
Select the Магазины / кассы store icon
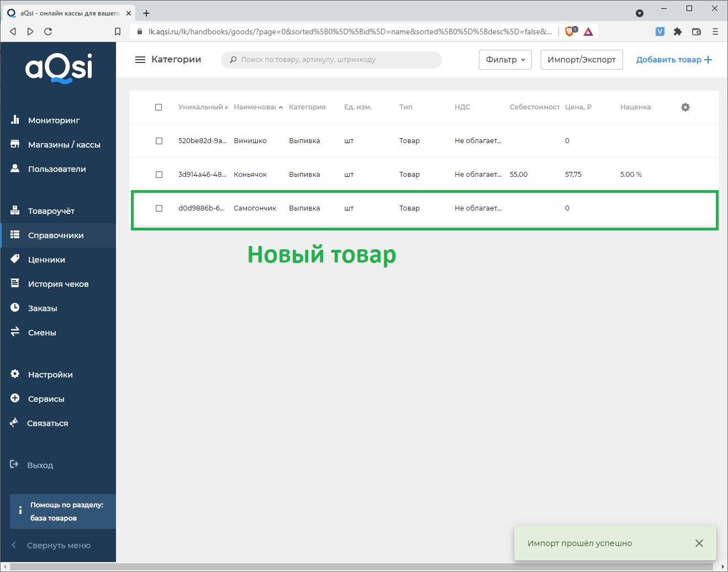click(14, 144)
